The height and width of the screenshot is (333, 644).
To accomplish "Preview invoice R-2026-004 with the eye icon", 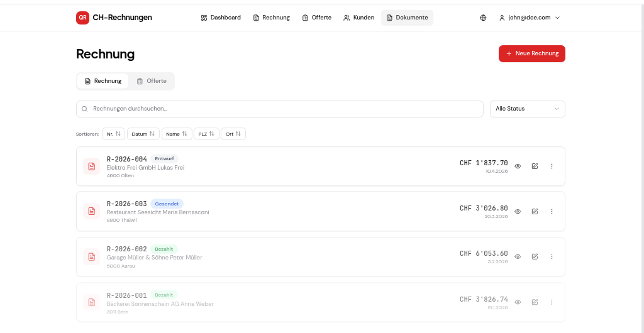I will pyautogui.click(x=518, y=166).
